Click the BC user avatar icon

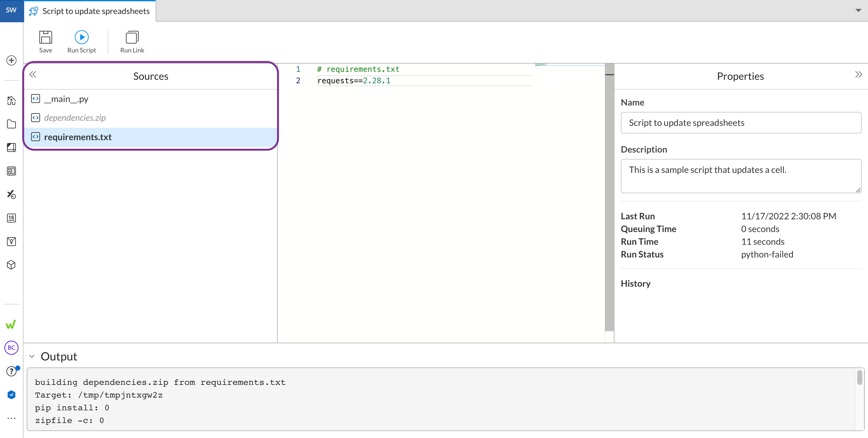pos(11,348)
